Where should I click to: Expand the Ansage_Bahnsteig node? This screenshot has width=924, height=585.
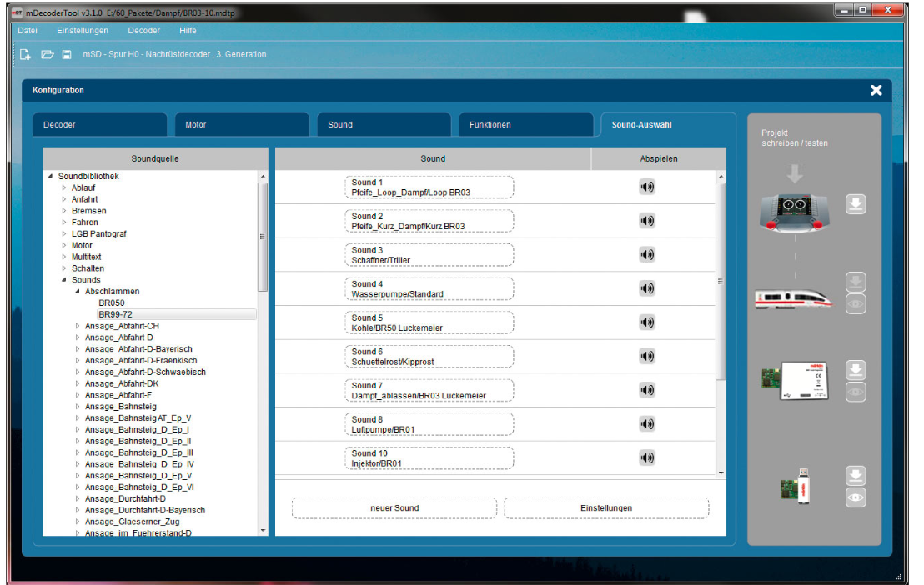click(78, 407)
